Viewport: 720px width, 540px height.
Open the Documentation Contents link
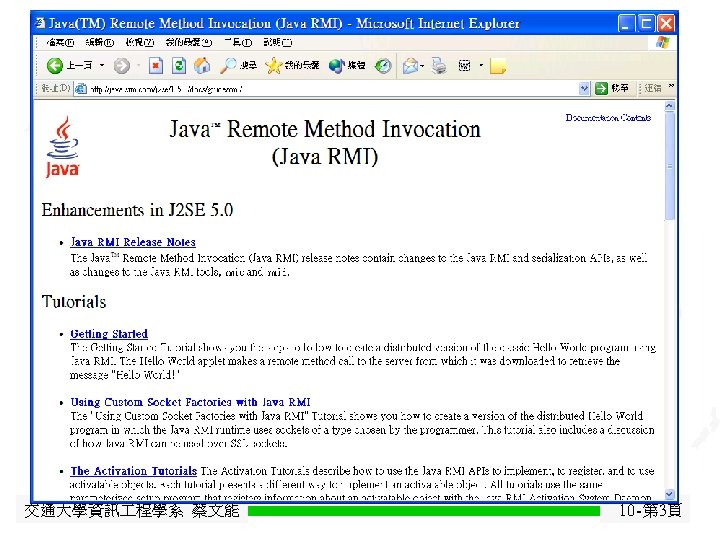[x=608, y=118]
